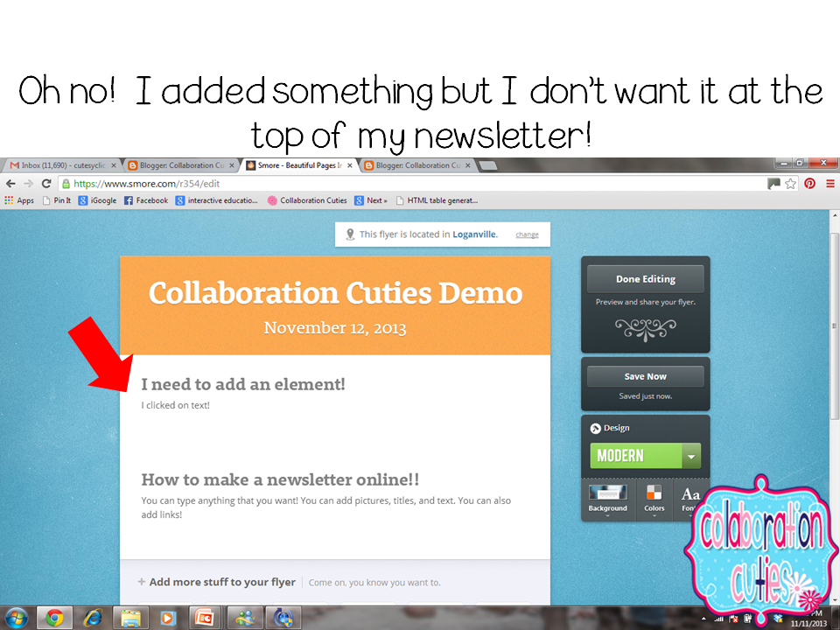Image resolution: width=840 pixels, height=630 pixels.
Task: Toggle the flag icon beside the omnibox
Action: (x=773, y=184)
